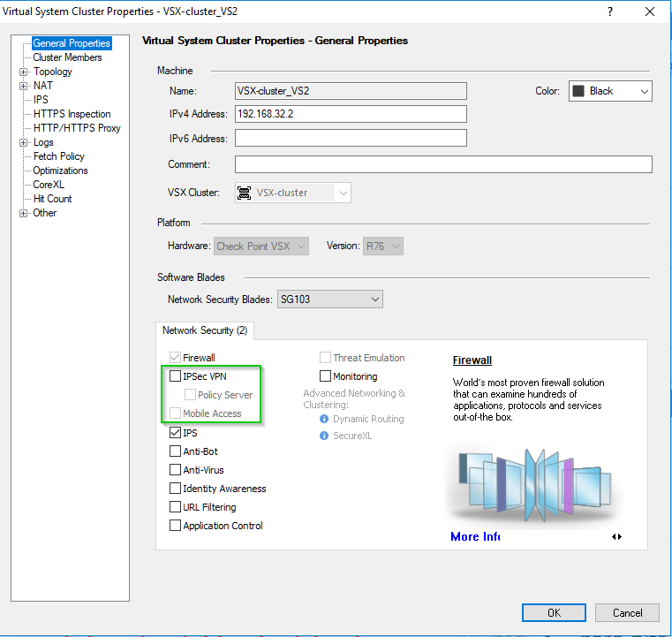Click the VSX-cluster object icon
Viewport: 672px width, 637px height.
pos(245,193)
